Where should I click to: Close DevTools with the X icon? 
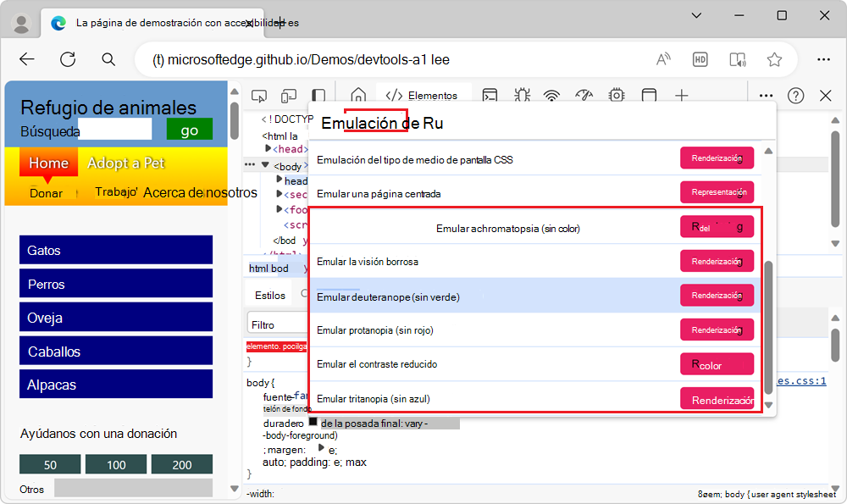click(x=825, y=96)
